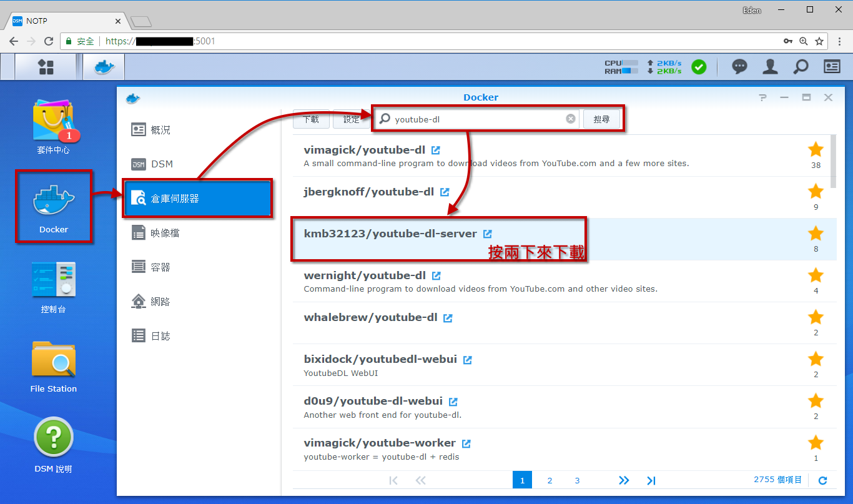Viewport: 853px width, 504px height.
Task: Open Docker window help question mark
Action: (762, 97)
